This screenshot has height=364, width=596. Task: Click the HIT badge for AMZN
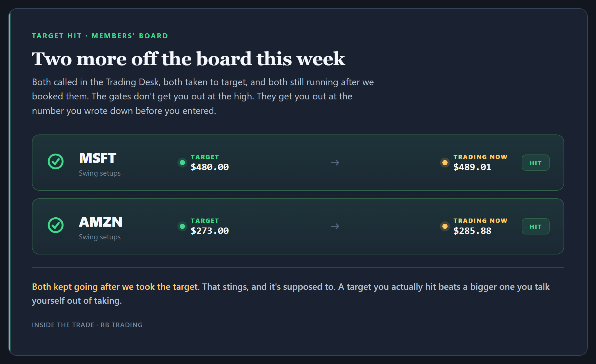[535, 226]
